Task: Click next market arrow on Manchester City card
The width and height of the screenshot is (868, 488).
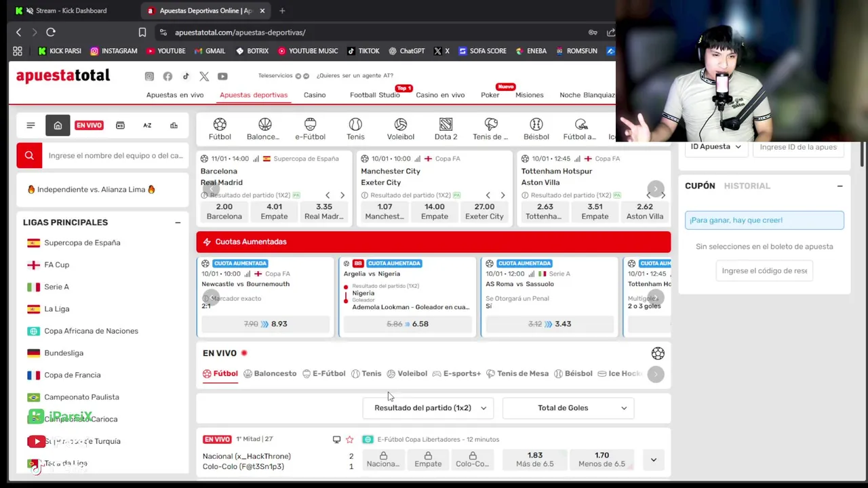Action: click(x=502, y=195)
